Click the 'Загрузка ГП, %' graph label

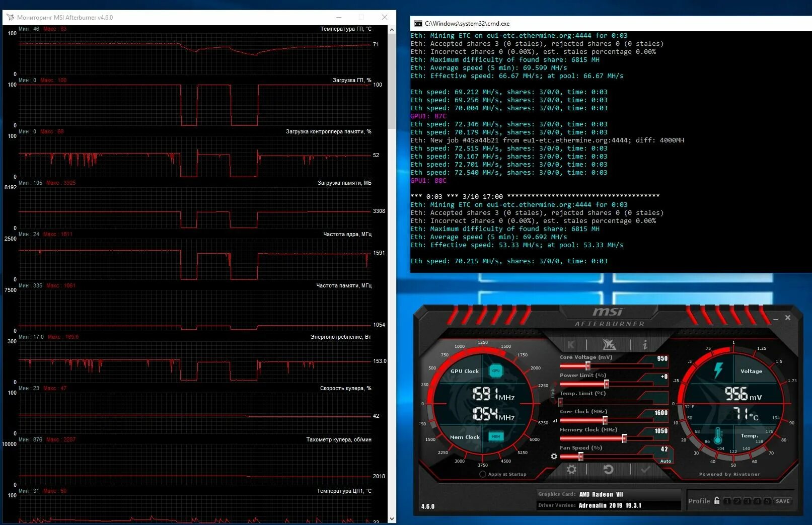352,80
